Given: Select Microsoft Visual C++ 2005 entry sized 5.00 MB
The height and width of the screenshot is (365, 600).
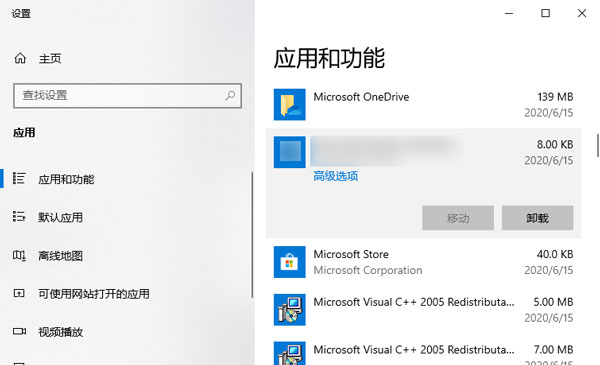Looking at the screenshot, I should (414, 302).
